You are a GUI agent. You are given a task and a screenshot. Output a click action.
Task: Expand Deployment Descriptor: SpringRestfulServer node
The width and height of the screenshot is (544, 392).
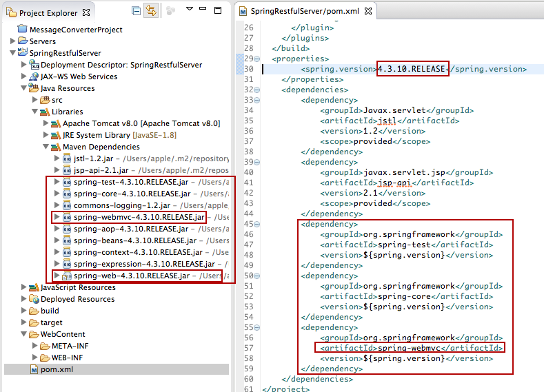tap(24, 65)
